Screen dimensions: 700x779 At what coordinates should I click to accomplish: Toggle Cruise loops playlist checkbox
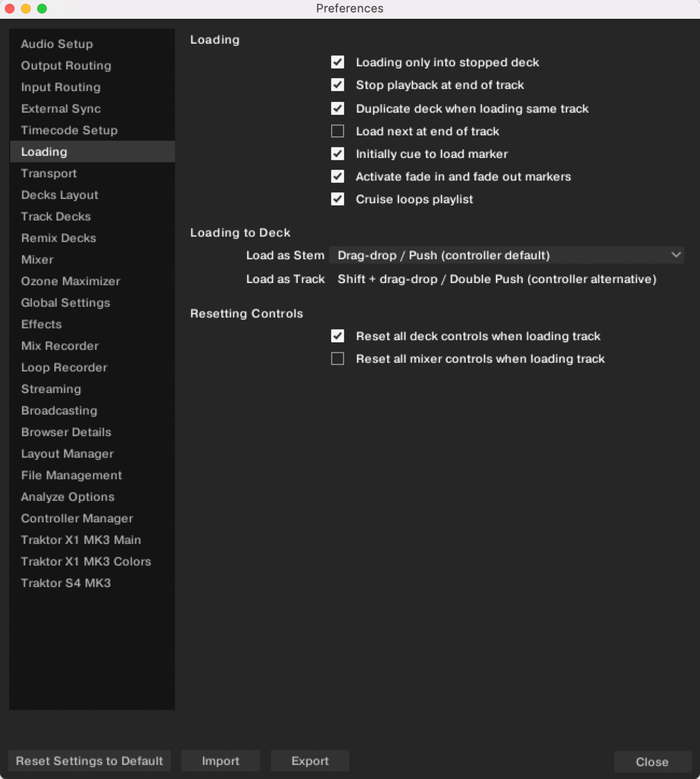click(x=337, y=199)
